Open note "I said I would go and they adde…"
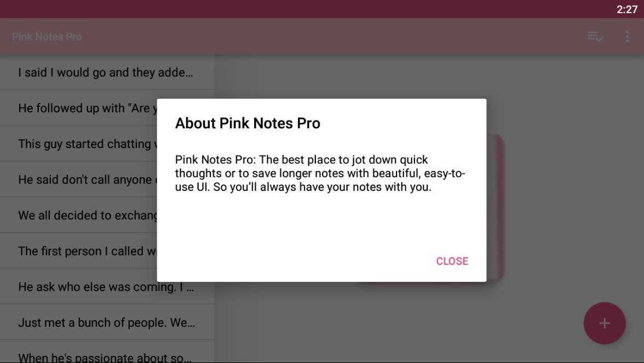 pyautogui.click(x=107, y=72)
